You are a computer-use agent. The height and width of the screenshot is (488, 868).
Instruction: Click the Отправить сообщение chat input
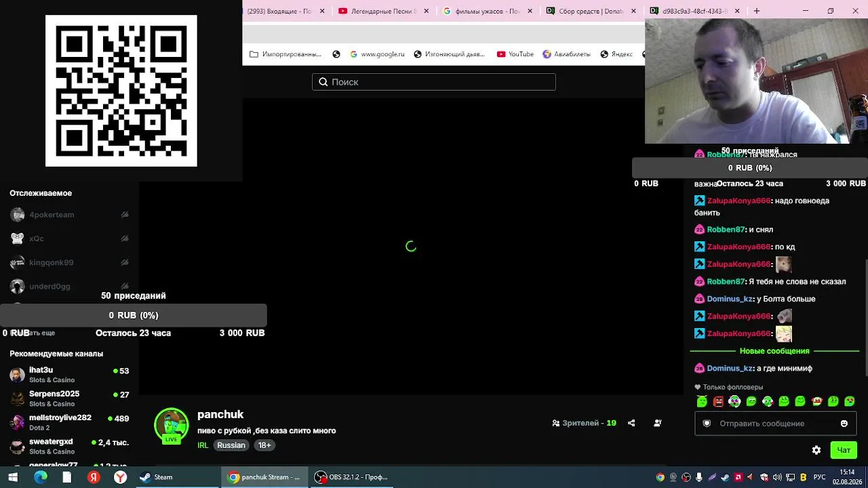pos(775,424)
